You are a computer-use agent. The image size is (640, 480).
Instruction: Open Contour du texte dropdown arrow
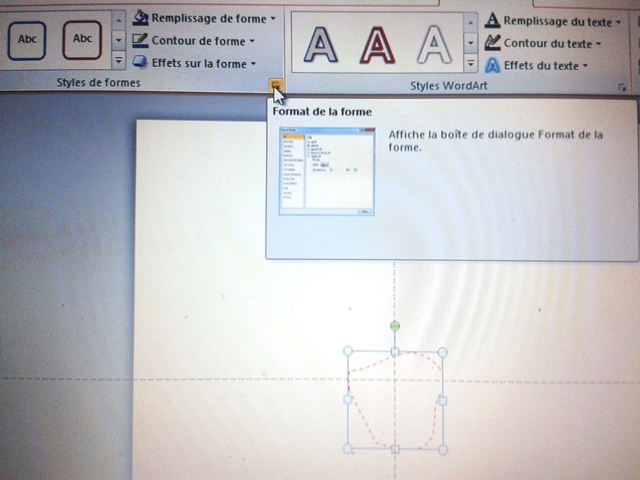[x=598, y=44]
